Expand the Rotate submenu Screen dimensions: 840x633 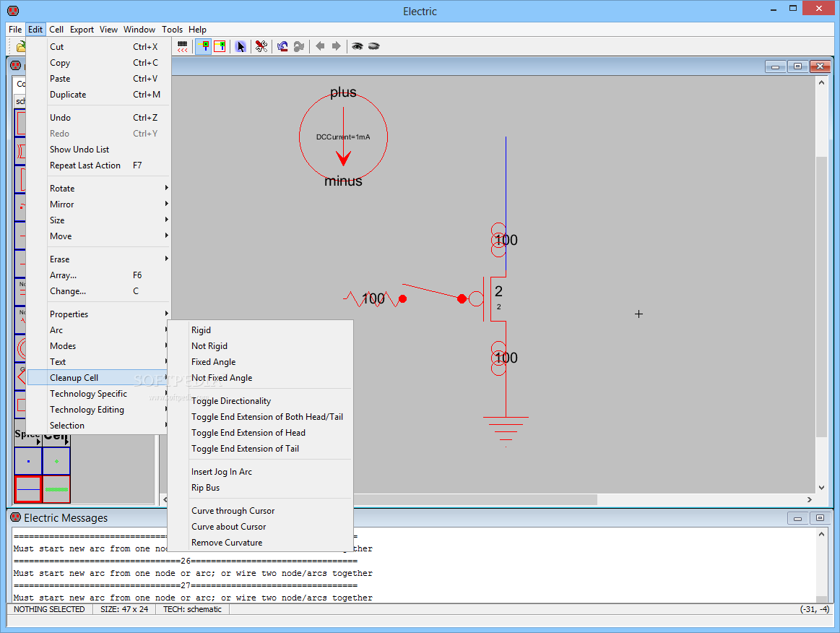pyautogui.click(x=98, y=188)
